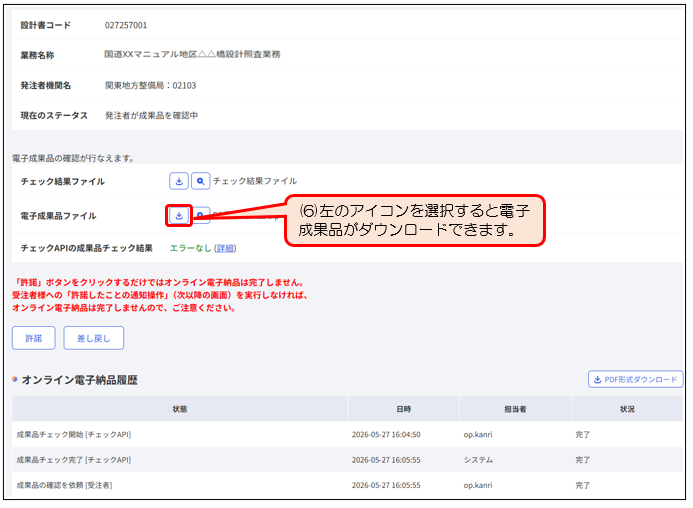Screen dimensions: 693x508
Task: Select row 成果品チェック開始 [チェックAPI]
Action: click(x=347, y=435)
